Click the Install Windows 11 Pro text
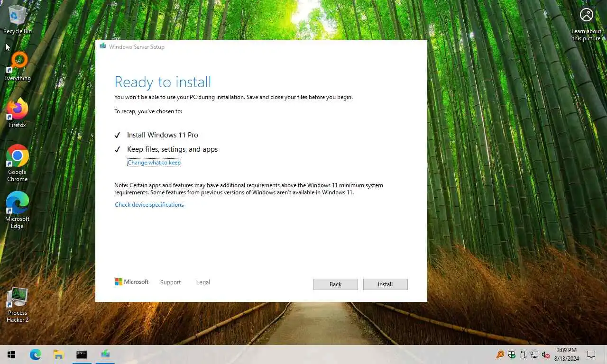This screenshot has width=607, height=364. (x=163, y=135)
